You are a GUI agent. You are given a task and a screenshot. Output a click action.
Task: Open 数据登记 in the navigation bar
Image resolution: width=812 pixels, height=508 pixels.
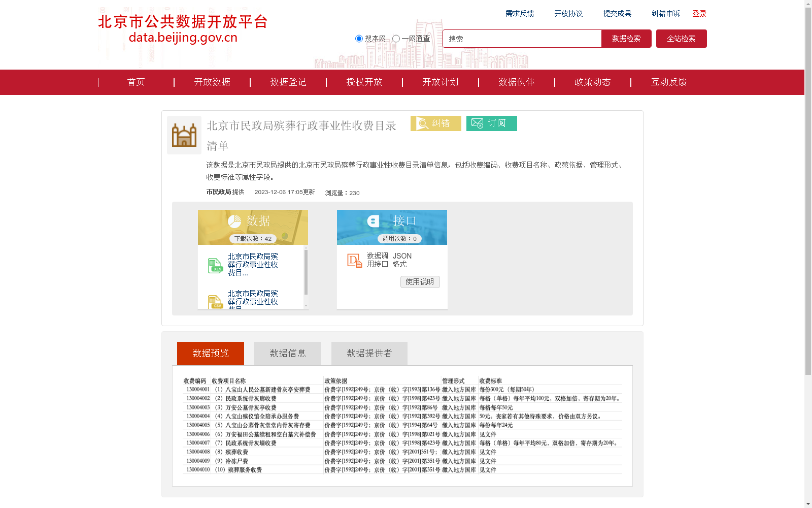288,82
